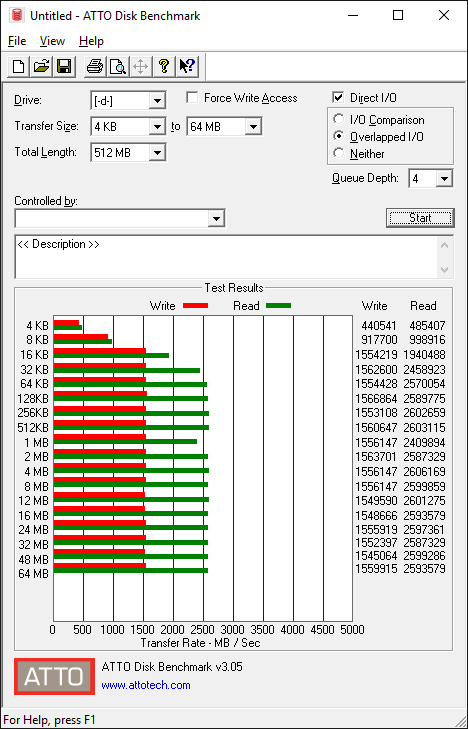
Task: Expand the Drive dropdown showing [-d-]
Action: (157, 100)
